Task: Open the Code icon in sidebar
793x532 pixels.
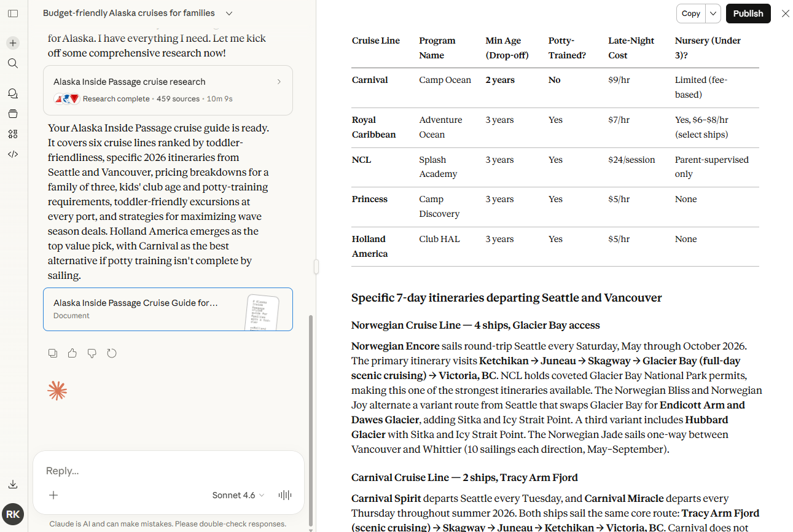Action: 13,154
